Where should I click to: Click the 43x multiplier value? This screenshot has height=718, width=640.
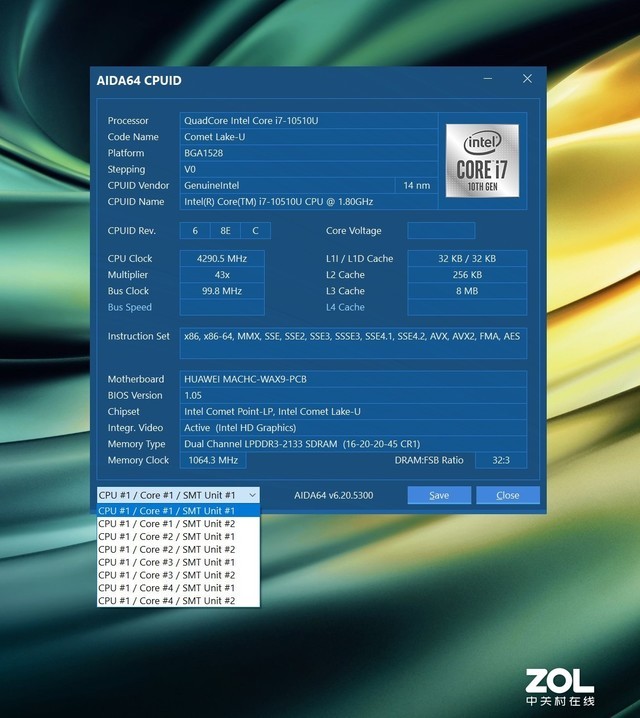[x=222, y=275]
